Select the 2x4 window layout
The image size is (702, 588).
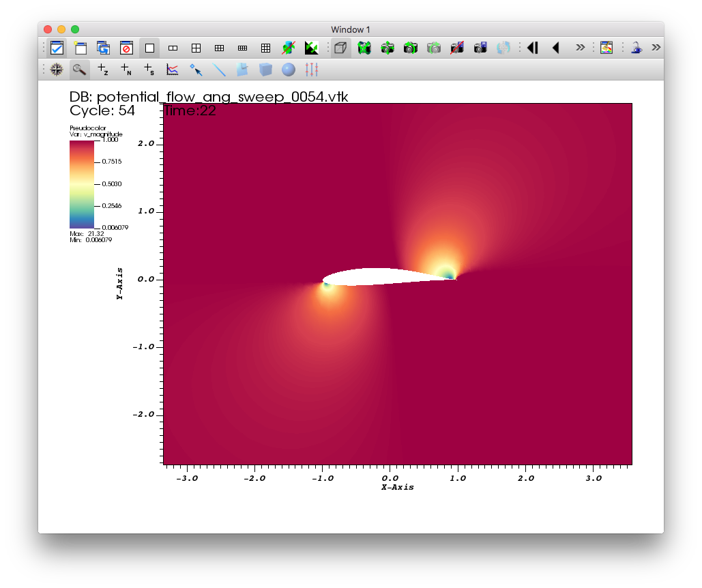coord(242,48)
